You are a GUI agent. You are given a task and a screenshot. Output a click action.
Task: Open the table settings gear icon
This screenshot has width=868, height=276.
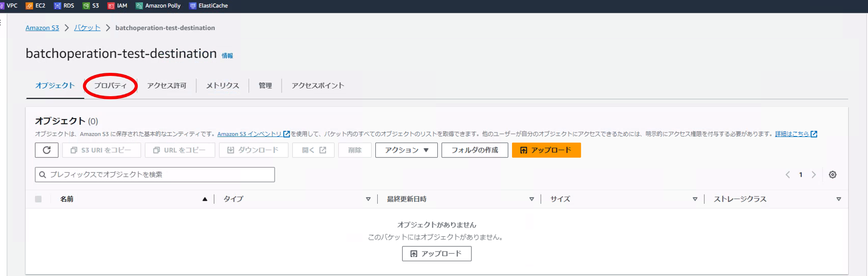coord(832,175)
